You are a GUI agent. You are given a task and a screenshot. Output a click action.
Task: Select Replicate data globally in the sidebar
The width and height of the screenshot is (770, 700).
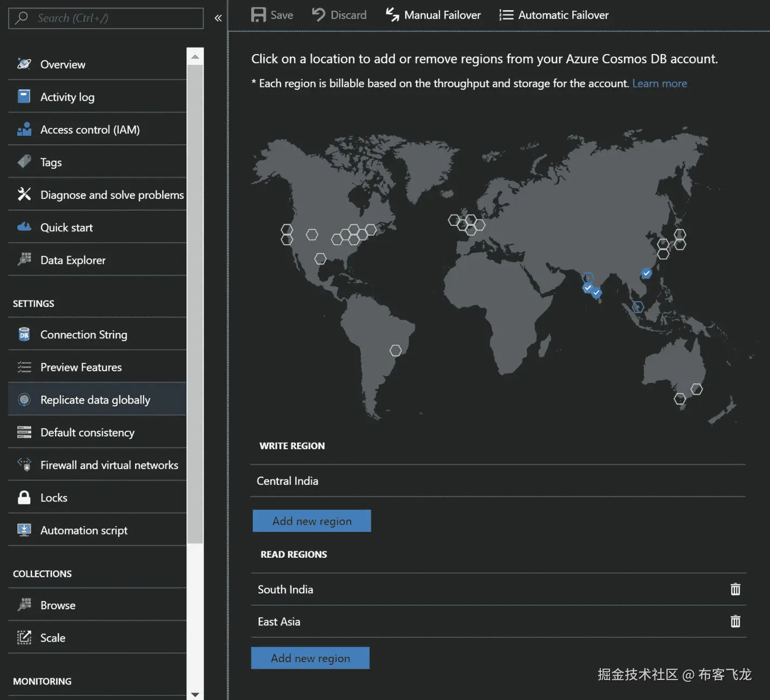click(x=97, y=399)
